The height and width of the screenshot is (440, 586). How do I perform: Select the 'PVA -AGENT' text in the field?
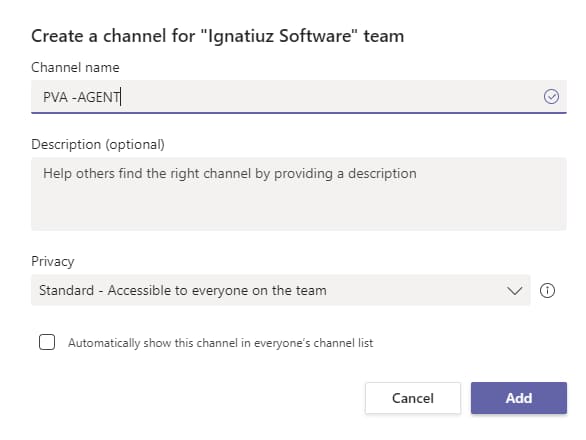(81, 97)
